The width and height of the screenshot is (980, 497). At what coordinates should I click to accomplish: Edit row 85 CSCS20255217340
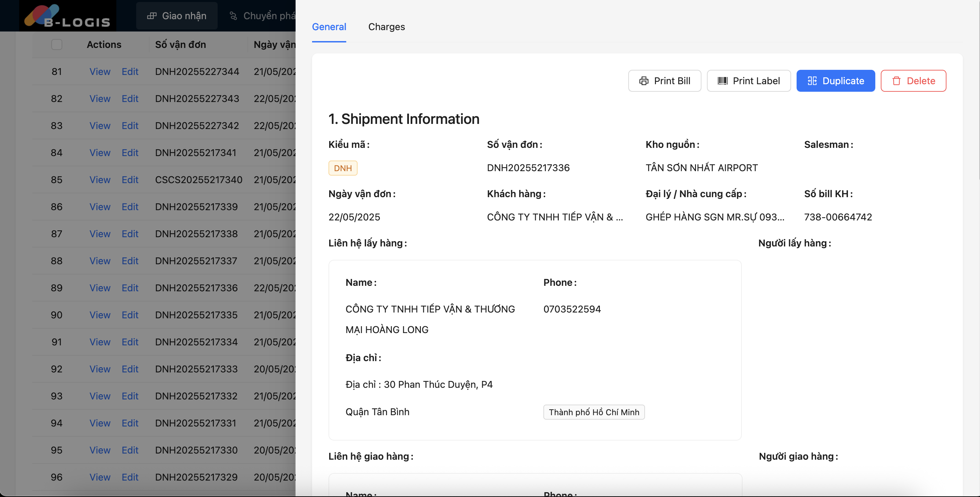(130, 180)
